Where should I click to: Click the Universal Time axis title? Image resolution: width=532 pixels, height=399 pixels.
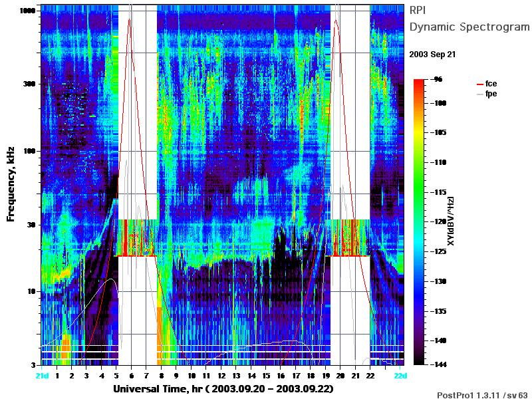(223, 389)
